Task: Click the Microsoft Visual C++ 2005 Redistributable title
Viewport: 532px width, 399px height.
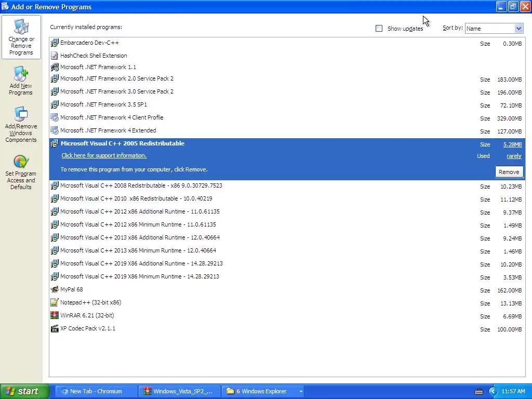Action: click(x=123, y=143)
